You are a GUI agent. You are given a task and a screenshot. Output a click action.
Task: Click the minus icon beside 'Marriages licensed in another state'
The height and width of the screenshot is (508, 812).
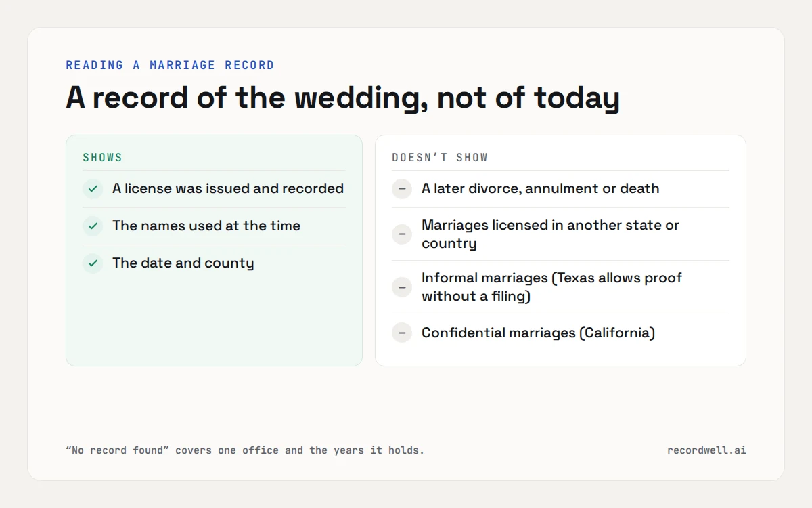tap(402, 234)
